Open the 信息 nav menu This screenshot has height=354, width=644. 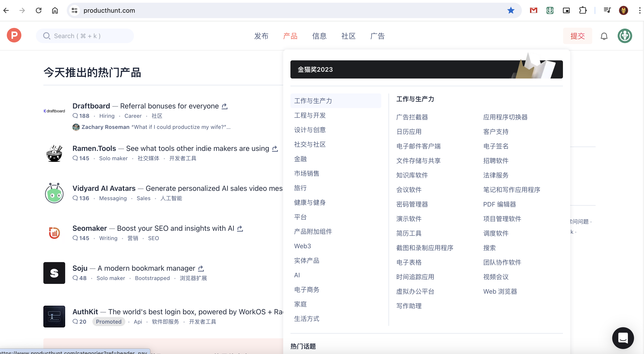[x=319, y=36]
